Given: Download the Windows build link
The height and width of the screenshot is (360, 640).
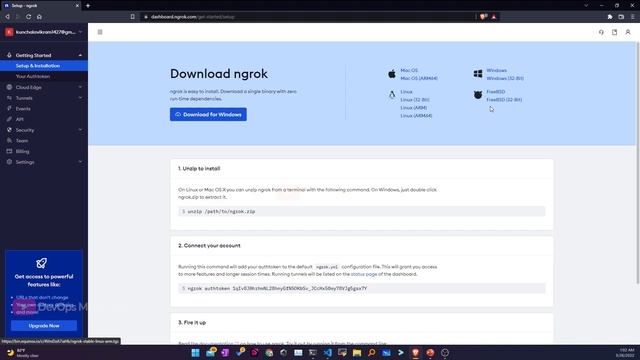Looking at the screenshot, I should [x=496, y=70].
